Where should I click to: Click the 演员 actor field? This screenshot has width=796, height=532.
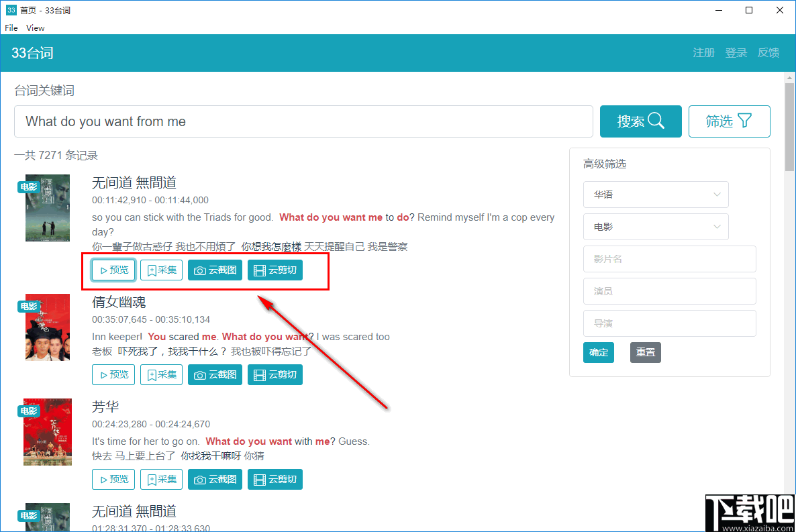(670, 291)
